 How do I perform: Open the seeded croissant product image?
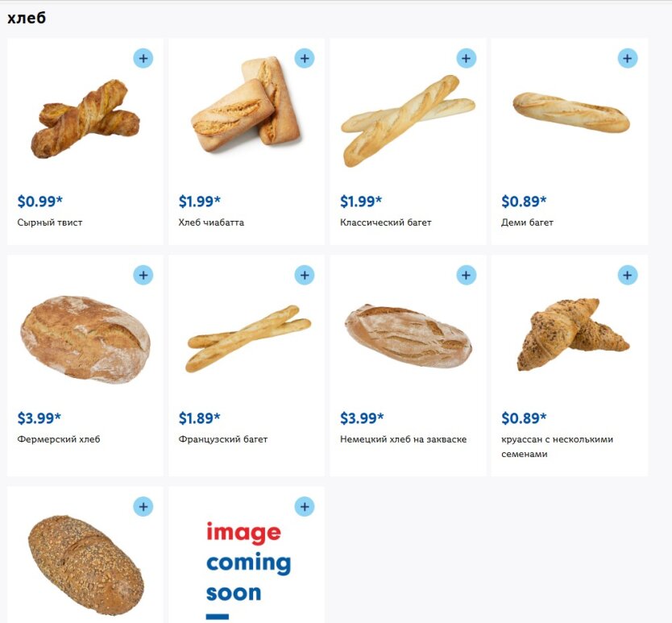tap(573, 334)
